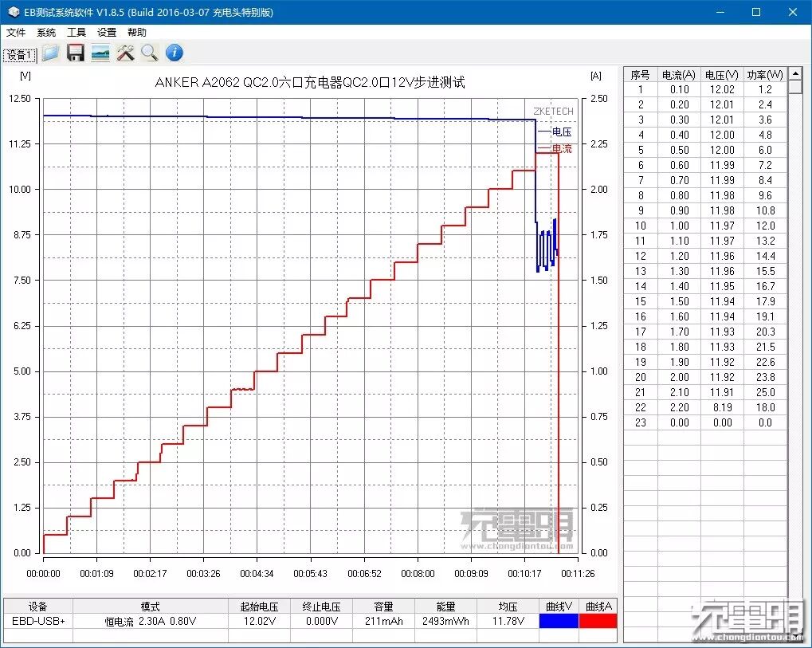Select voltage cell 8.19 in row 22
This screenshot has height=648, width=812.
click(722, 407)
